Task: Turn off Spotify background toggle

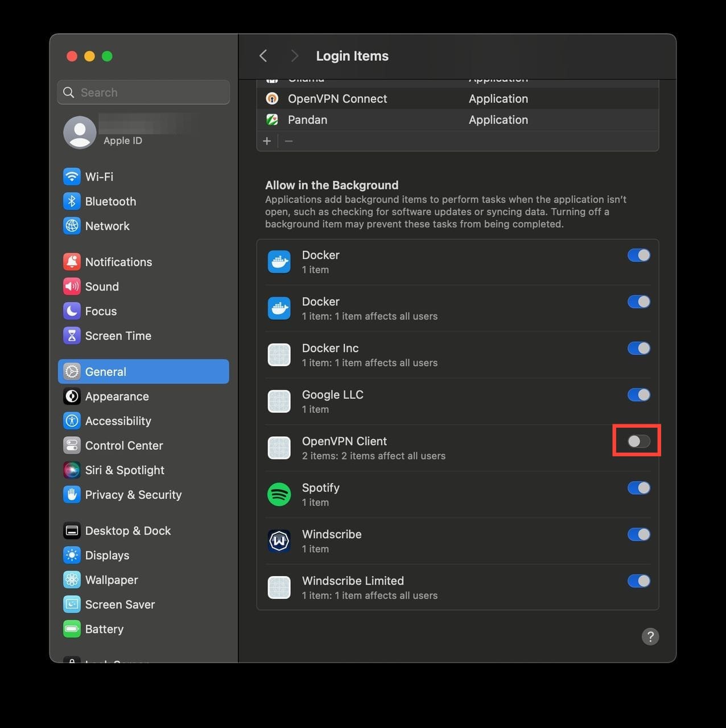Action: pos(638,488)
